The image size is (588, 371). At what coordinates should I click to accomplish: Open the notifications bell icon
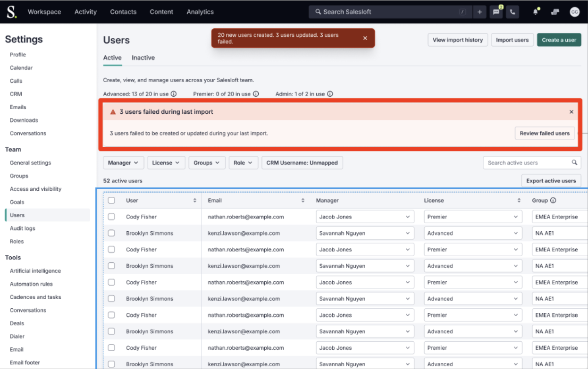(x=536, y=12)
